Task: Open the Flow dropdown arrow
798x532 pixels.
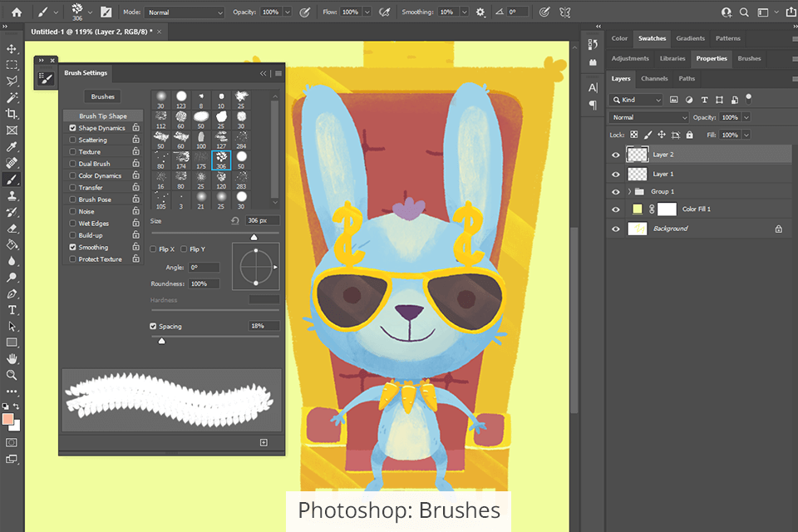Action: tap(367, 12)
